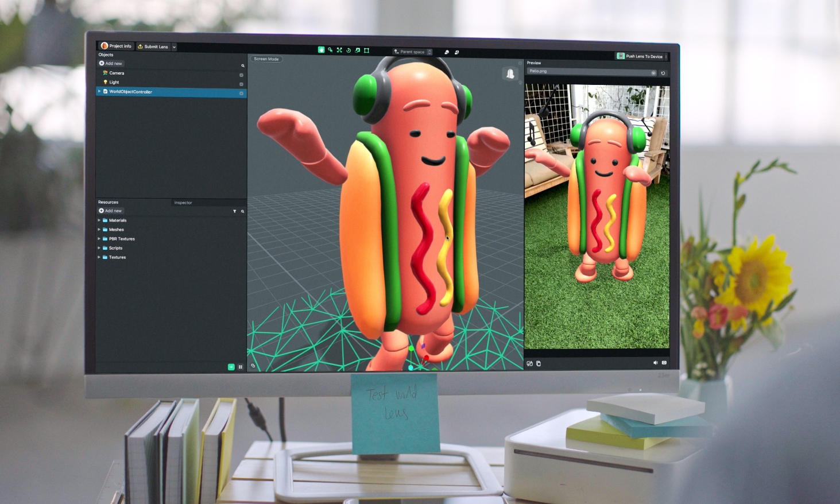The image size is (840, 504).
Task: Add new object in Objects panel
Action: (110, 64)
